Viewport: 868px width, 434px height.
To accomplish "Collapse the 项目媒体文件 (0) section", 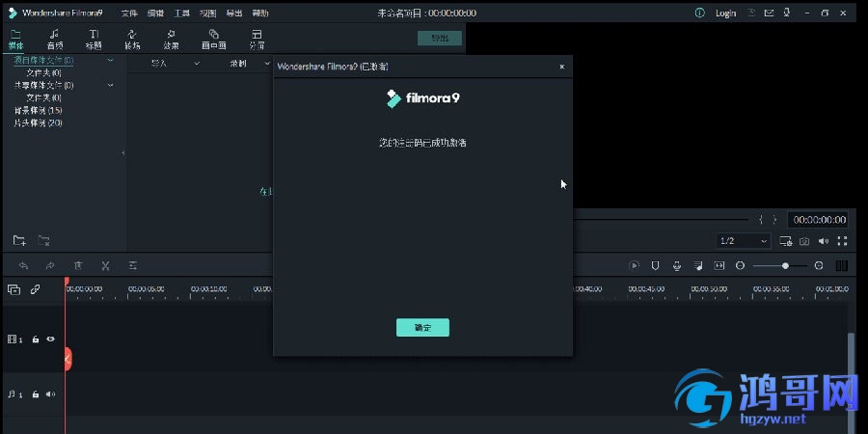I will point(110,60).
